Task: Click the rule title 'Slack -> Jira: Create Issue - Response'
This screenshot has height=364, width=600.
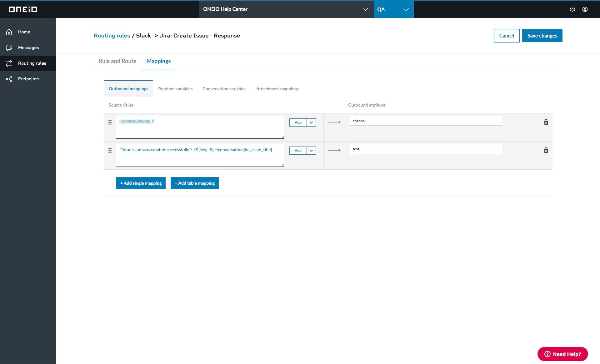Action: pyautogui.click(x=188, y=36)
